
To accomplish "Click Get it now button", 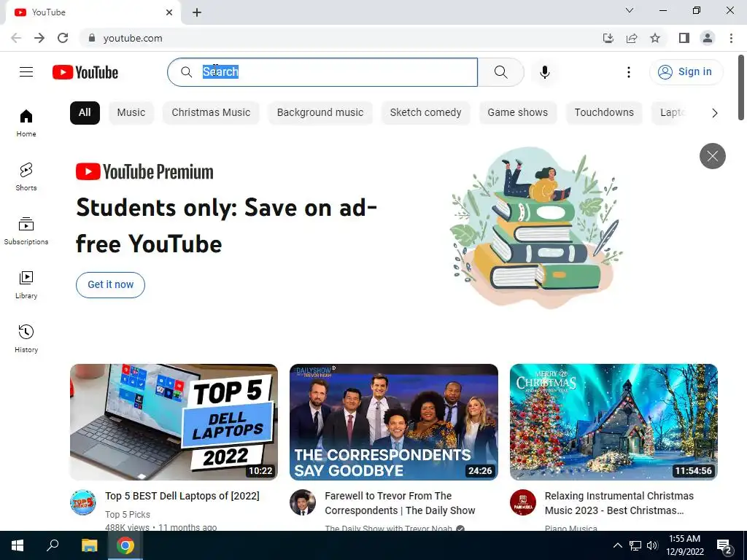I will (111, 285).
